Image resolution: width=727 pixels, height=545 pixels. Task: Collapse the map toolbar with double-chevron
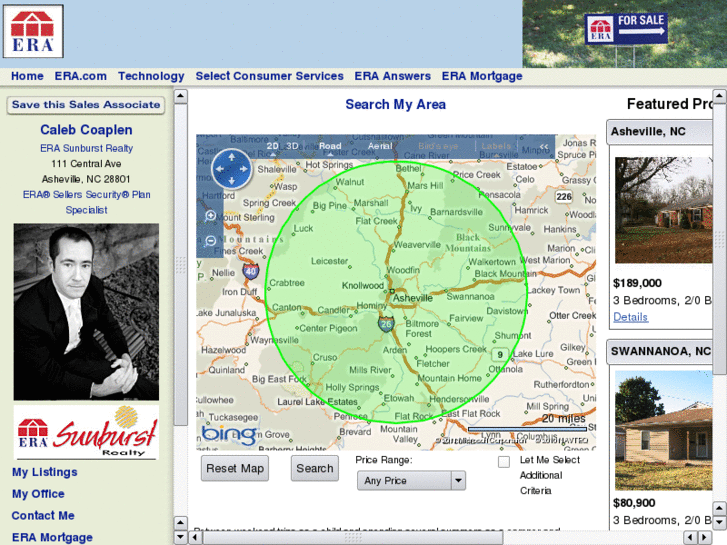pos(544,147)
